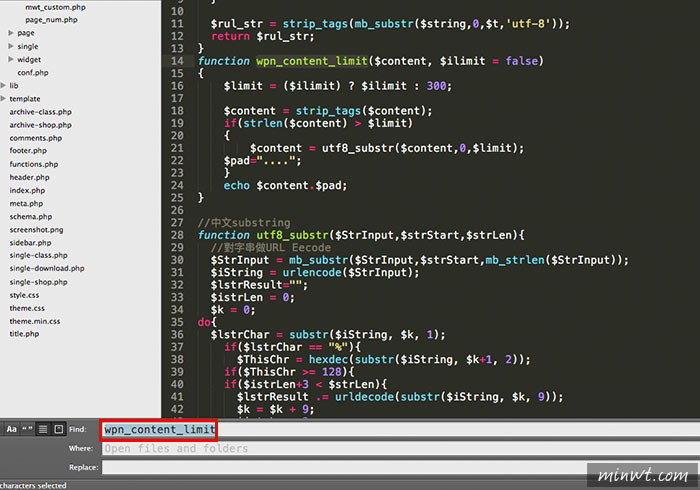Click 'characters selected' status bar text
The width and height of the screenshot is (700, 490).
coord(33,486)
